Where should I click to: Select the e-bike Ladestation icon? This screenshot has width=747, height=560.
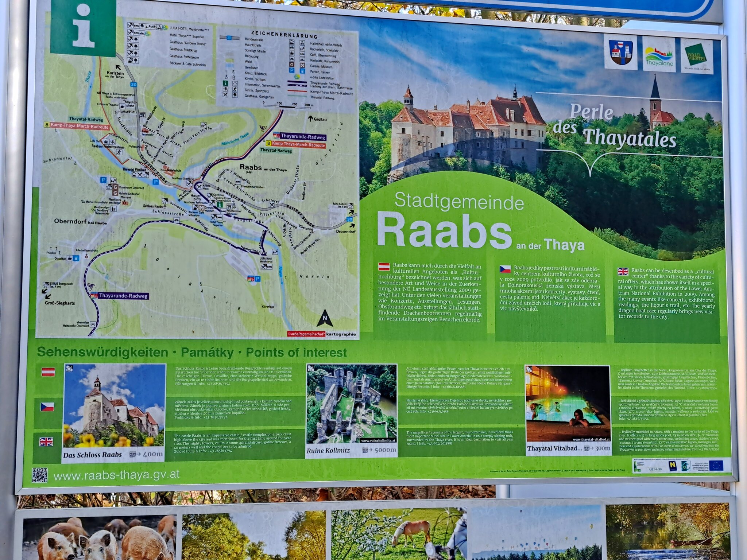coord(297,77)
